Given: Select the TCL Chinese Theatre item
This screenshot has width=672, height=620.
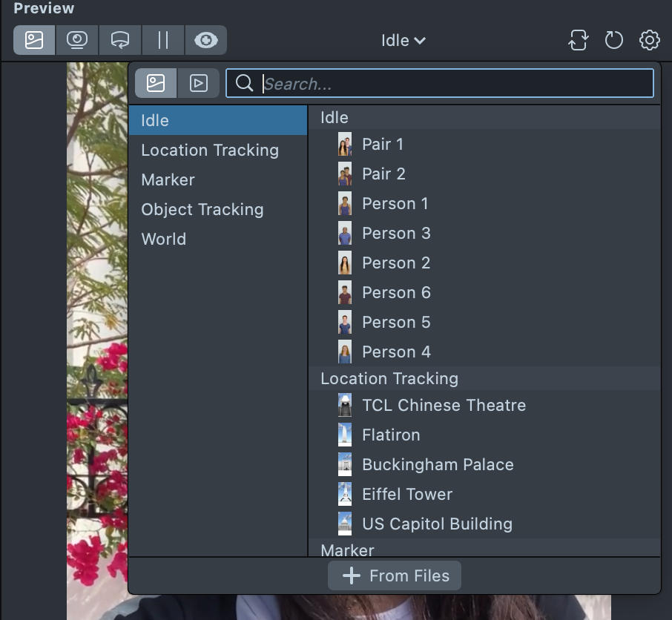Looking at the screenshot, I should pos(444,405).
